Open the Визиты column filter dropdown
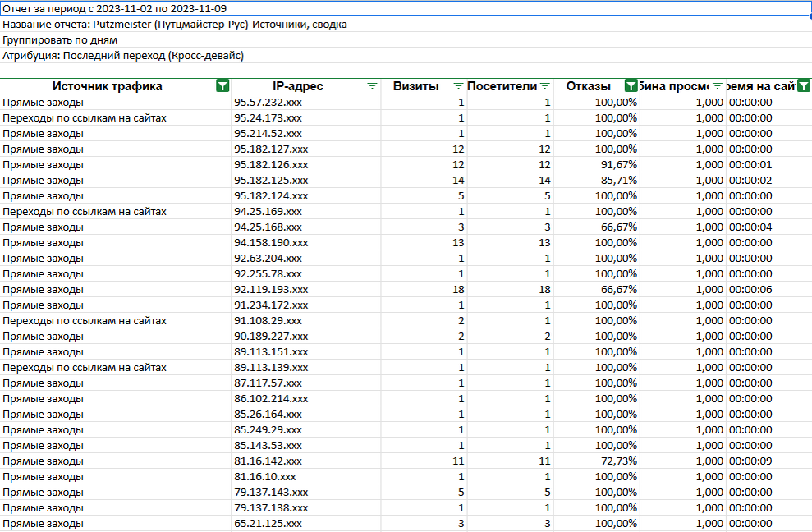This screenshot has width=812, height=532. (x=458, y=86)
